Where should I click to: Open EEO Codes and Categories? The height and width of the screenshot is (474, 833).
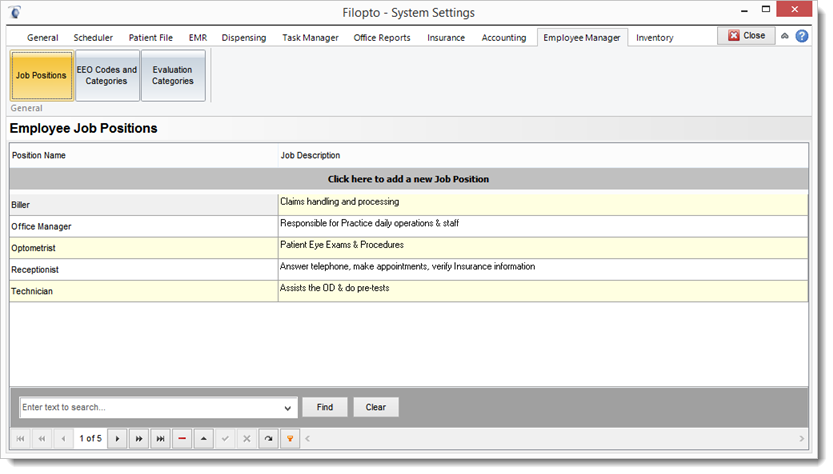click(x=107, y=75)
